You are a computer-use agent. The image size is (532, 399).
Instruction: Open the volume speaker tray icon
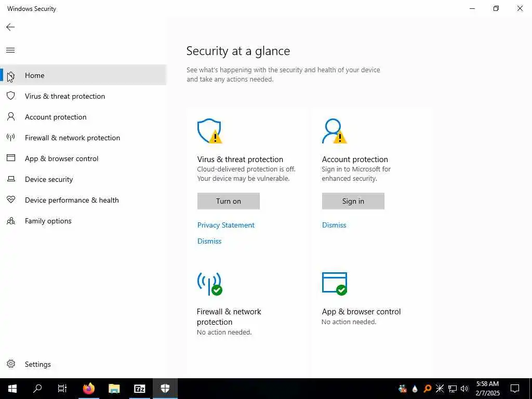[464, 389]
